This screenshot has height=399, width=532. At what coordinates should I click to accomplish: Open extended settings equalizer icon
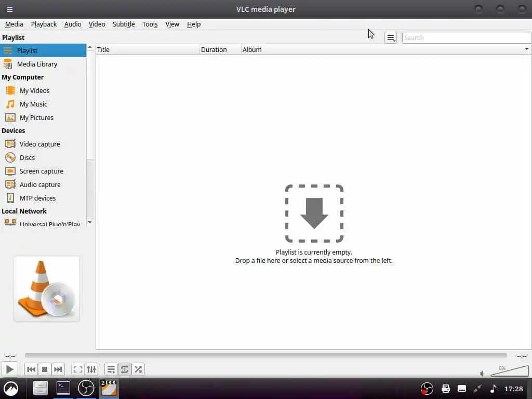pos(91,369)
